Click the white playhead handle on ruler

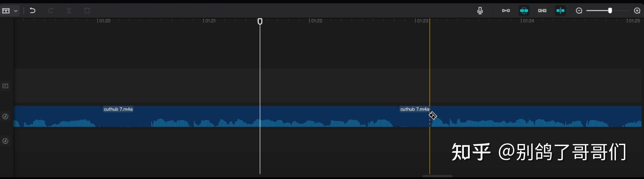(260, 21)
